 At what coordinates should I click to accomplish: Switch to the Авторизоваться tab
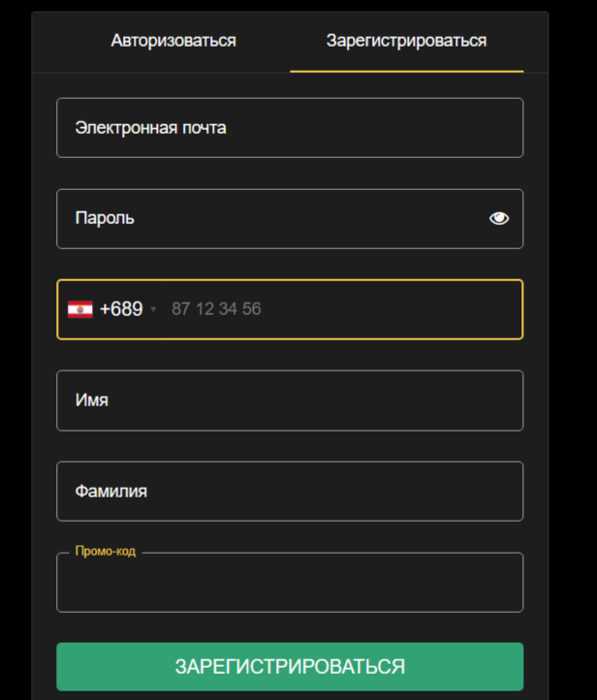tap(173, 41)
